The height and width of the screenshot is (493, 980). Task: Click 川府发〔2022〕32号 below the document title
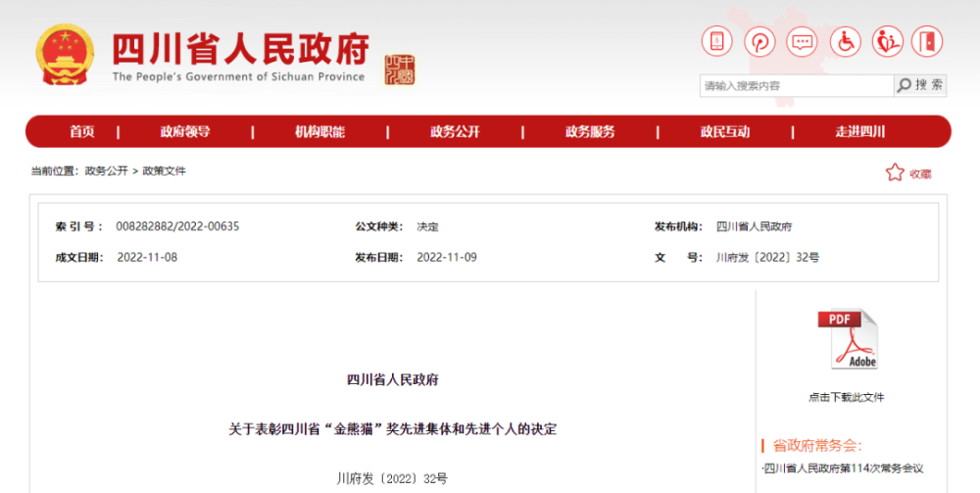click(x=392, y=478)
